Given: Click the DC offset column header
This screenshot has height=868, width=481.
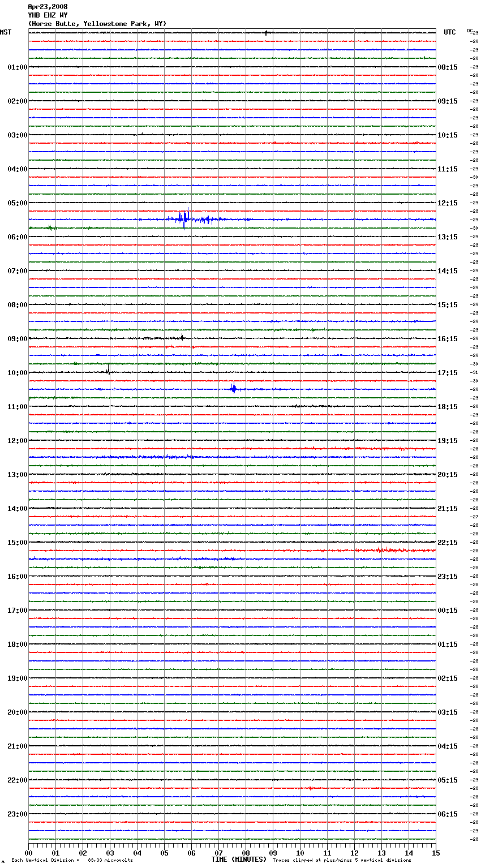Looking at the screenshot, I should click(470, 31).
